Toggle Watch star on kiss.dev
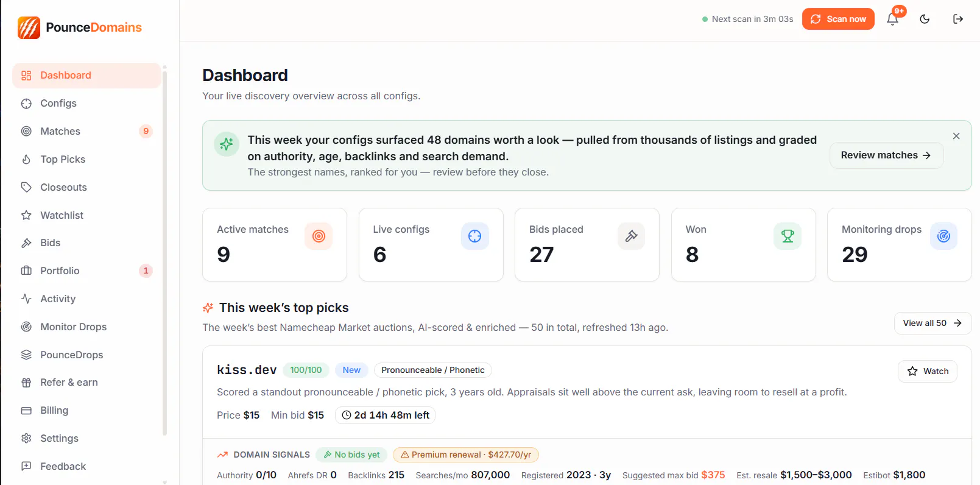 click(927, 371)
